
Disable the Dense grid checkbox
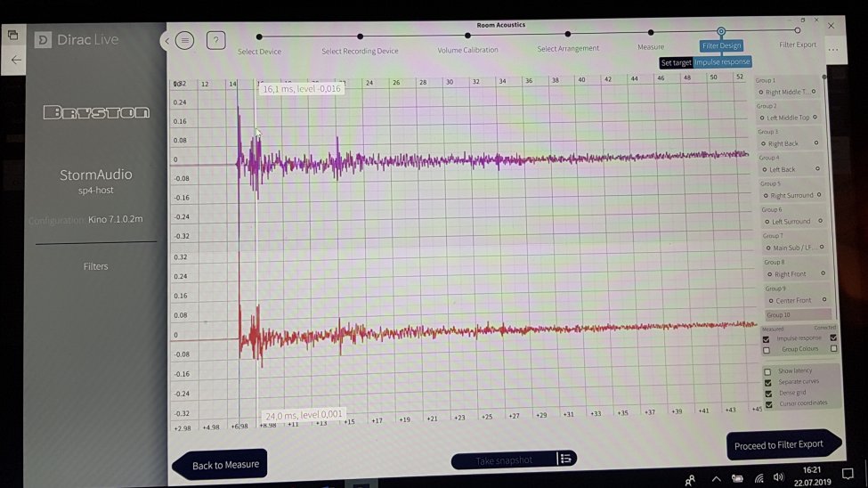pyautogui.click(x=768, y=394)
